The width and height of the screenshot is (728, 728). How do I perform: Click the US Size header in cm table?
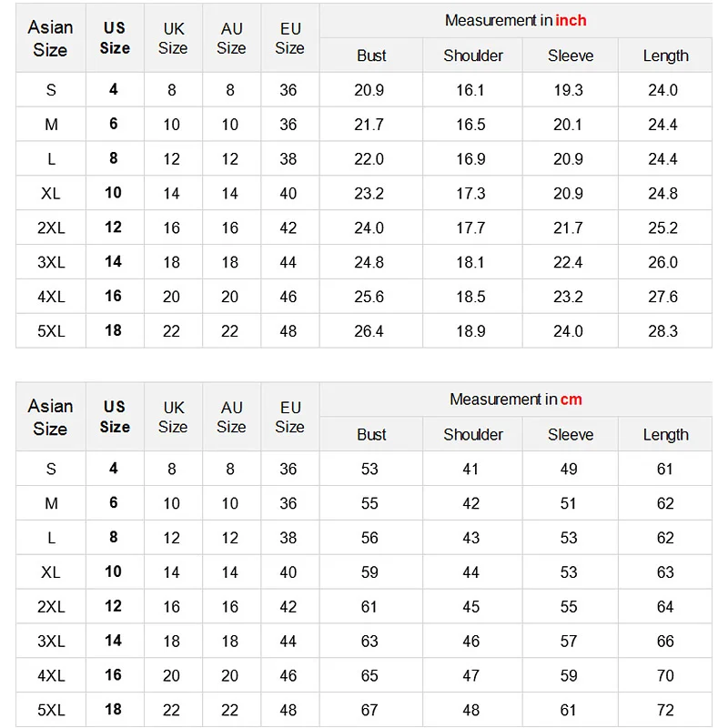click(115, 417)
